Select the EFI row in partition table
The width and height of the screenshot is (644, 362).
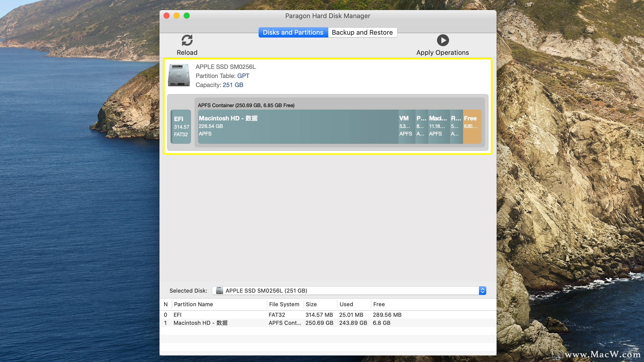coord(328,315)
